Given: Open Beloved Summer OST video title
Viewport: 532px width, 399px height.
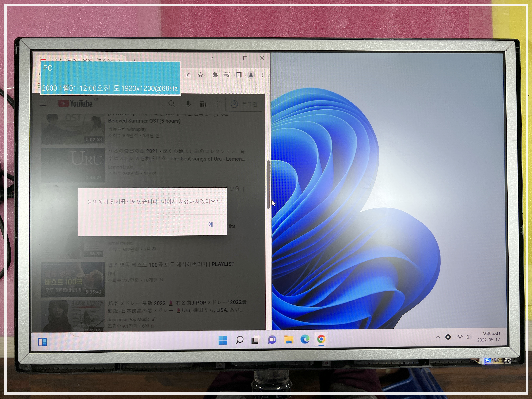Looking at the screenshot, I should [144, 121].
